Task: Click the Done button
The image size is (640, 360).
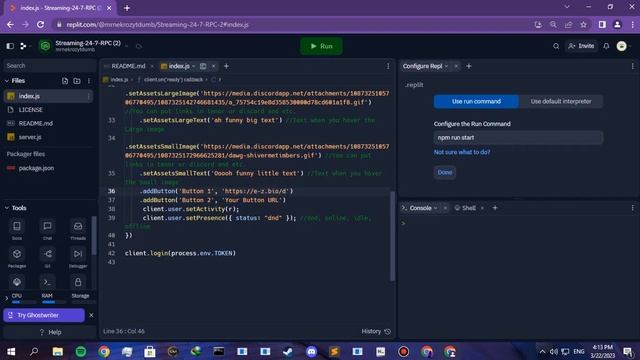Action: pos(444,172)
